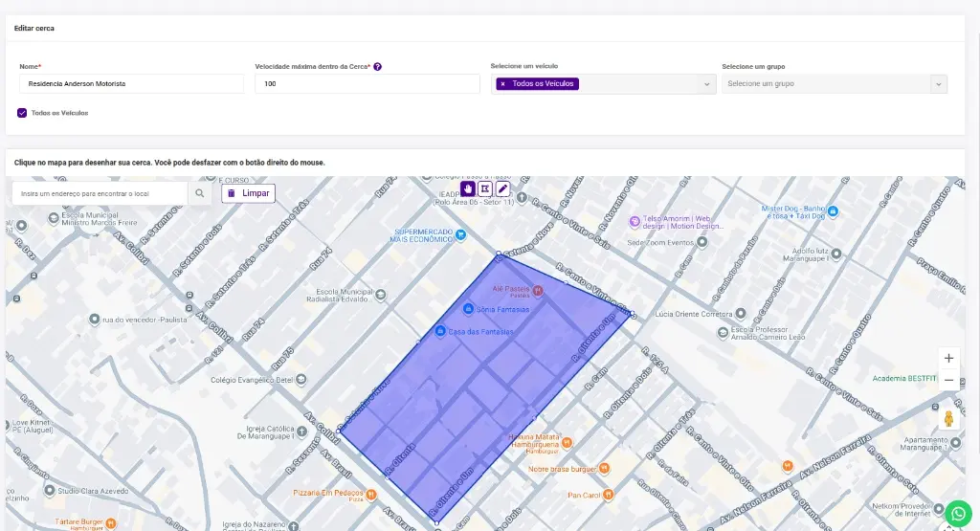The image size is (980, 531).
Task: Toggle the Todos os Veículos checkbox
Action: [22, 113]
